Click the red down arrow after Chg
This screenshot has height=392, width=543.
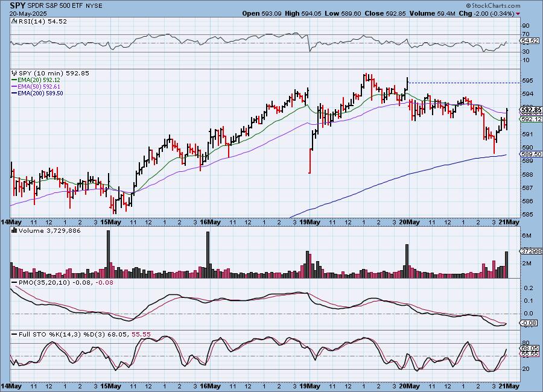click(x=518, y=14)
